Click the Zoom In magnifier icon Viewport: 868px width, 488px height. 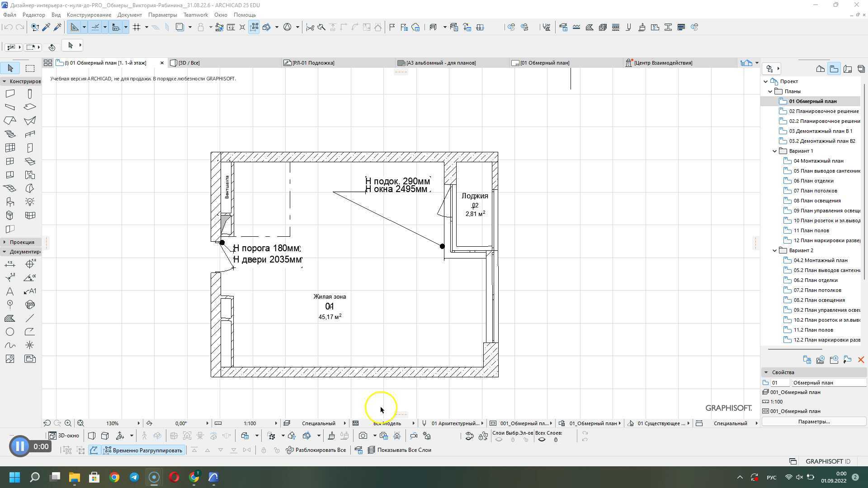tap(68, 423)
